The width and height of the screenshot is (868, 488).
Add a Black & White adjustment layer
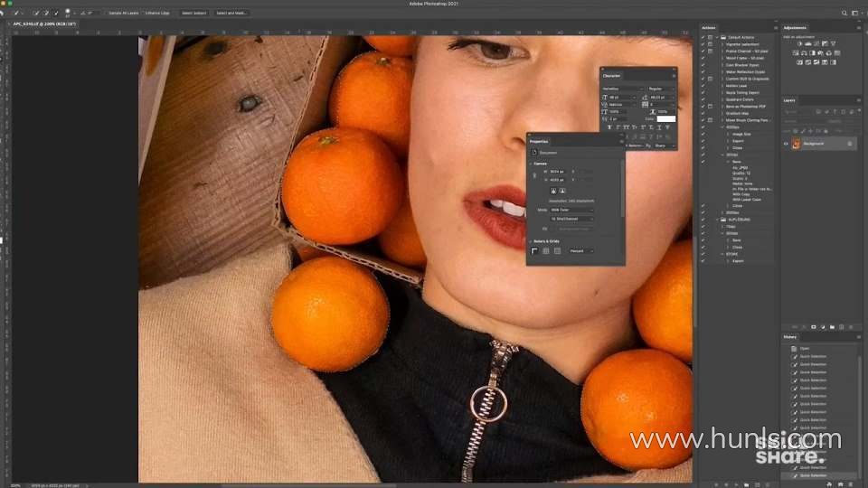click(x=812, y=53)
